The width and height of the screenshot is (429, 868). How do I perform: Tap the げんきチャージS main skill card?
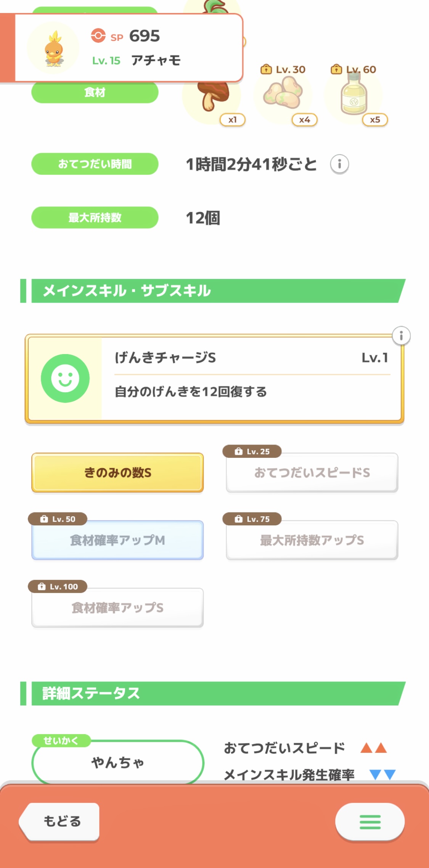point(252,378)
